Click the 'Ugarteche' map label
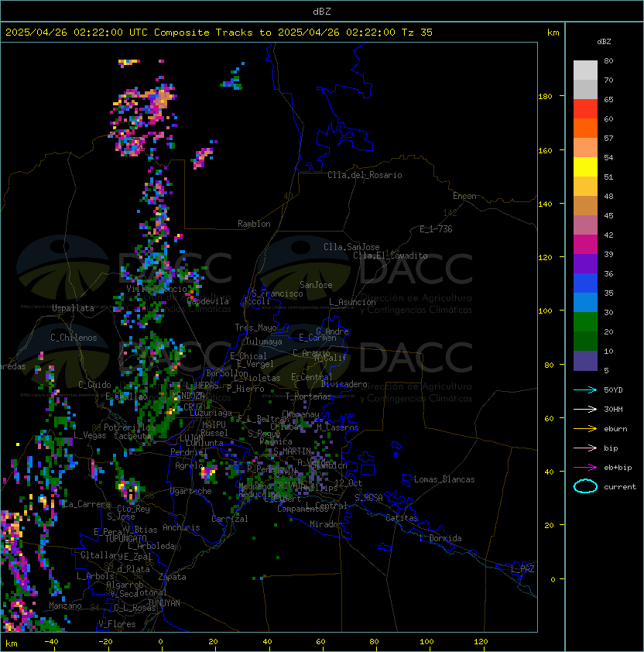Image resolution: width=644 pixels, height=652 pixels. (191, 491)
